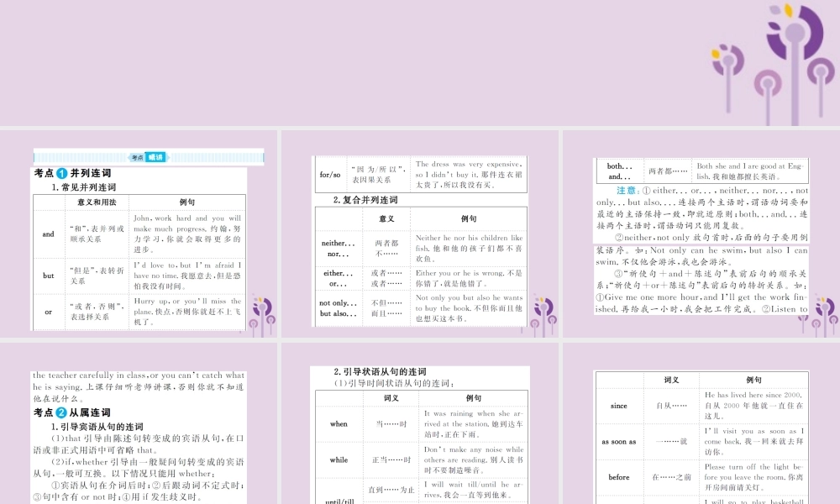Click the 考点精讲 banner label

tap(149, 157)
